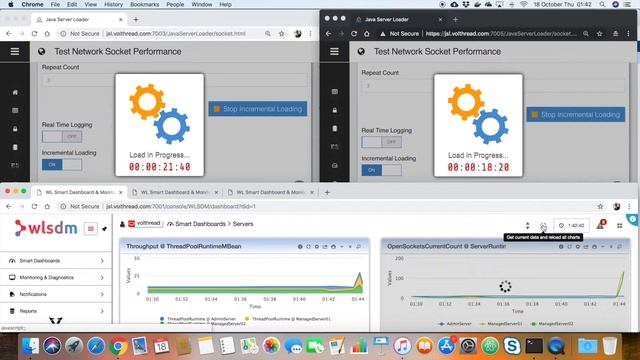Click Repeat Count field in left window

click(x=174, y=80)
